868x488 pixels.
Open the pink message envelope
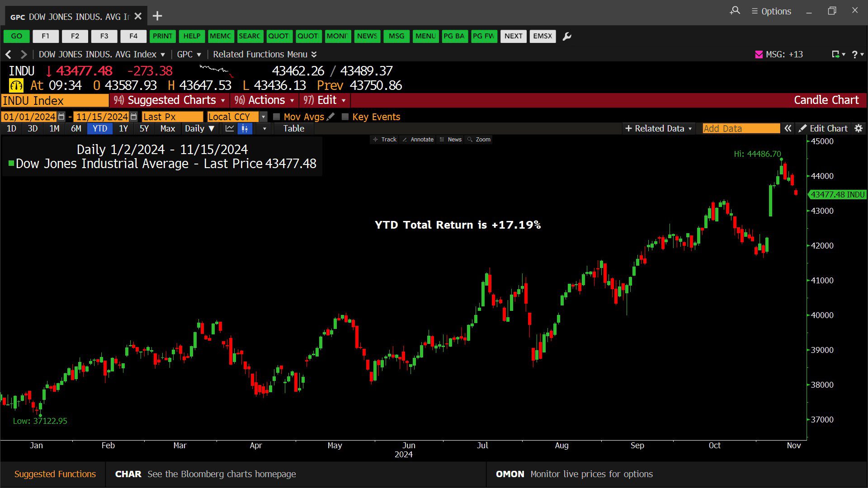pyautogui.click(x=759, y=54)
